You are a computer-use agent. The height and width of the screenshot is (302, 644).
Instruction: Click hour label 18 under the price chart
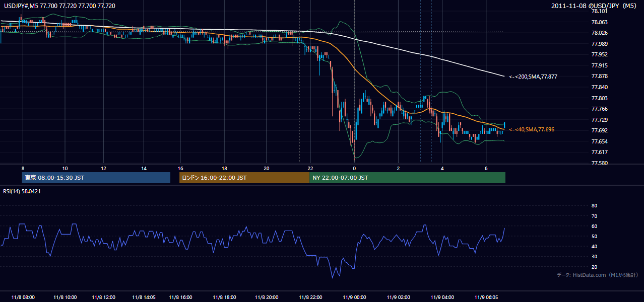click(x=224, y=168)
